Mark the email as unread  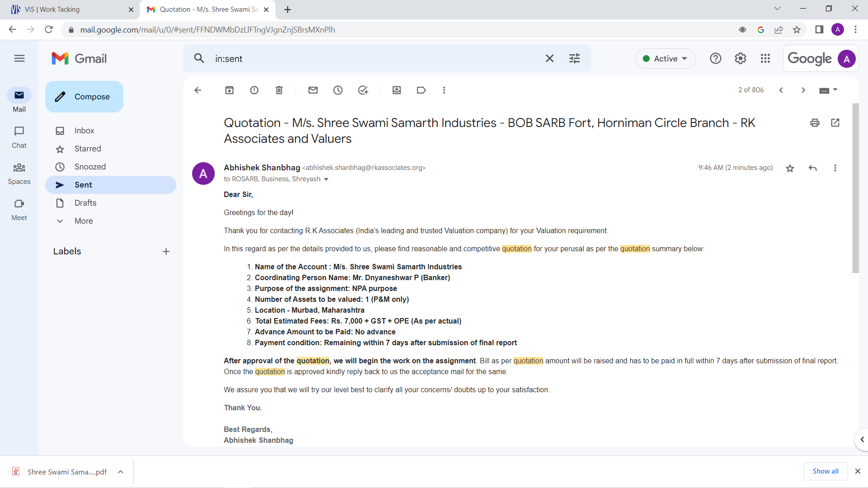coord(313,90)
